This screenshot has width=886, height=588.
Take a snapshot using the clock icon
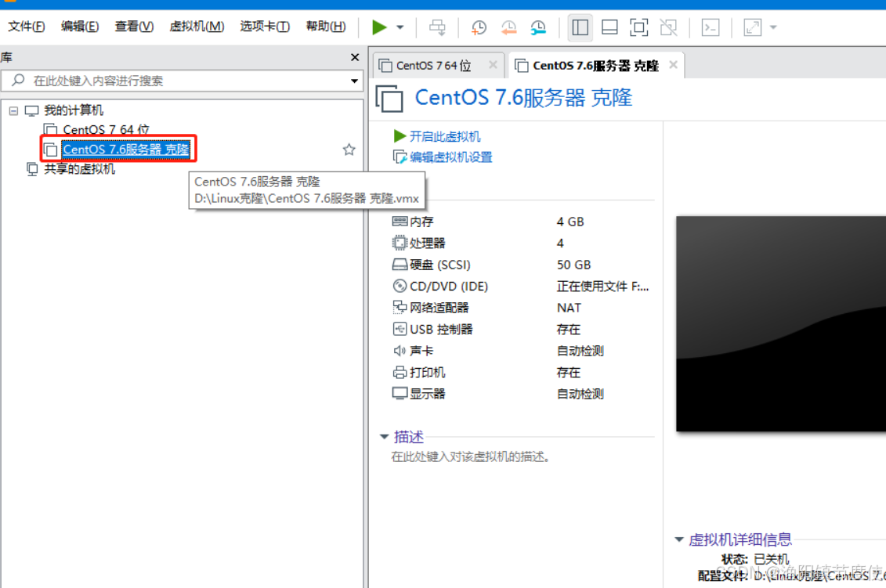479,27
